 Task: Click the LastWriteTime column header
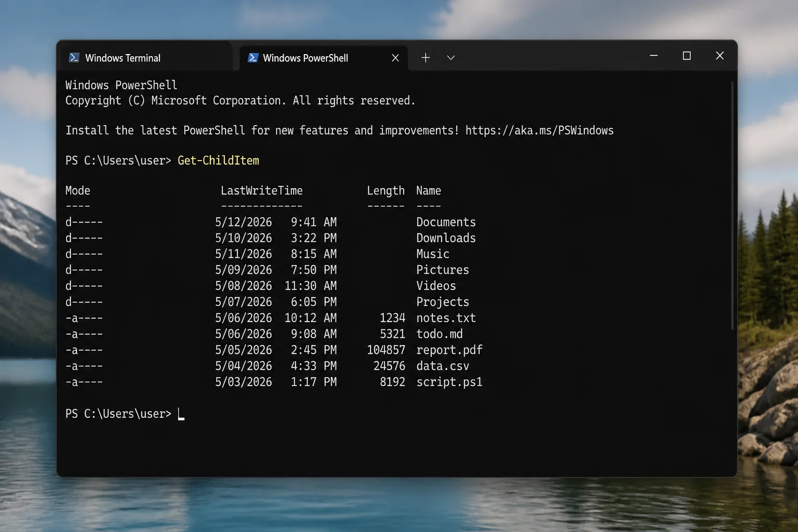pyautogui.click(x=261, y=191)
